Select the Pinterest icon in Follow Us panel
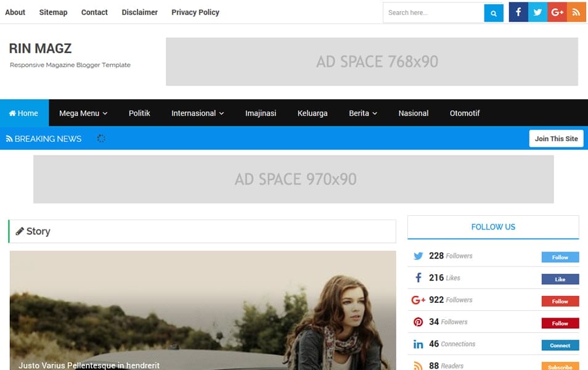 [419, 321]
